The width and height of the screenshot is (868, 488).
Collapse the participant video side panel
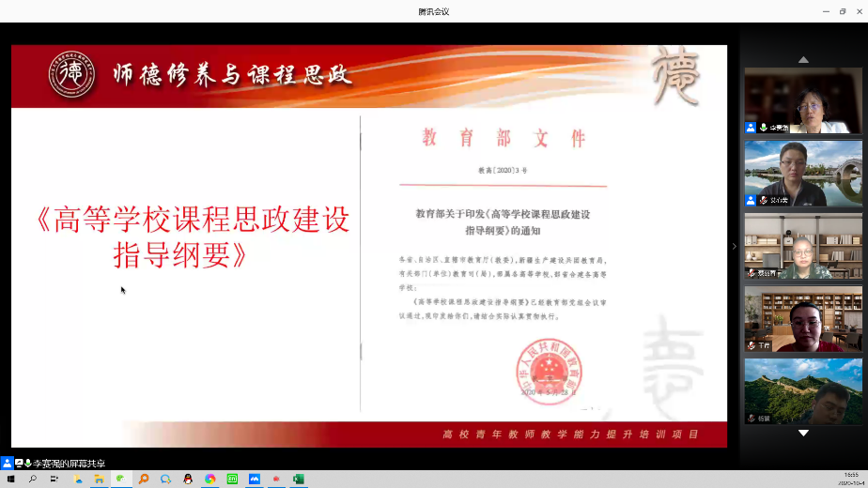pyautogui.click(x=735, y=247)
